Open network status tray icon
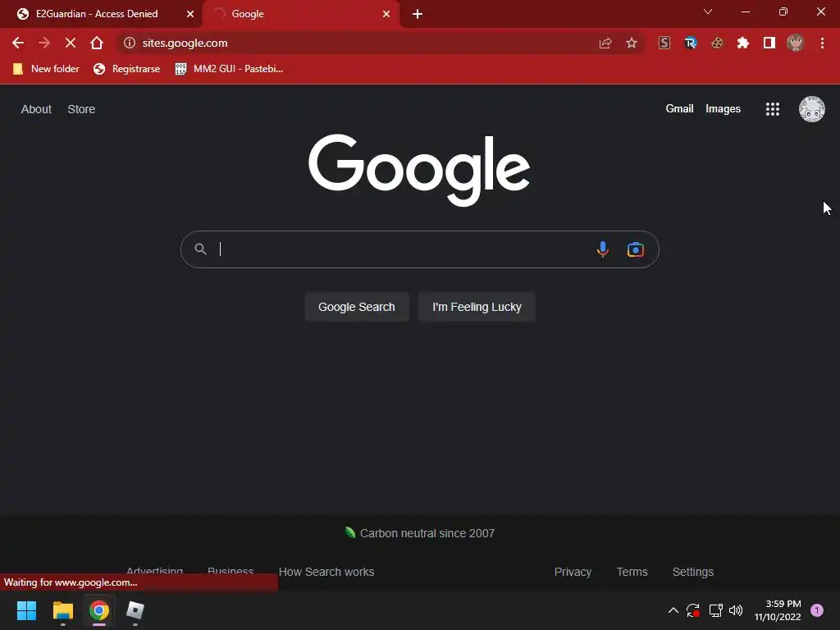 tap(715, 610)
